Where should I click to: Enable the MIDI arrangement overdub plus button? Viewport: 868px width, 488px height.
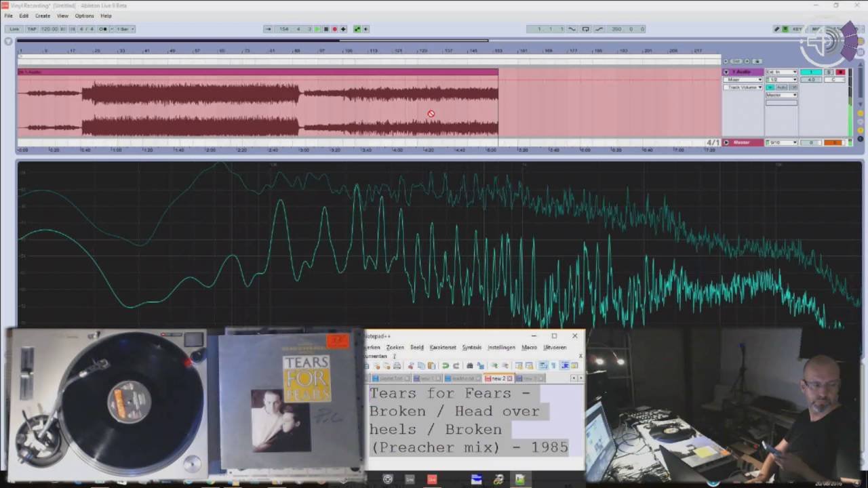point(343,29)
